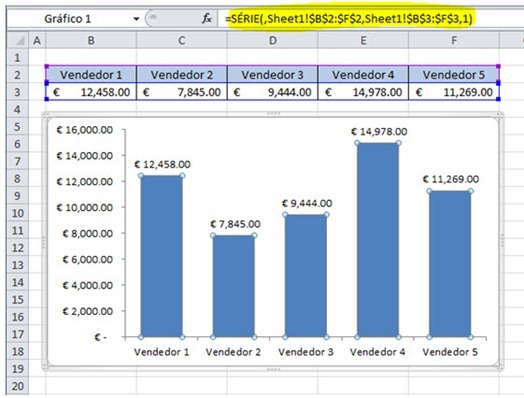This screenshot has height=398, width=524.
Task: Click the € 14,000.00 axis label
Action: (85, 155)
